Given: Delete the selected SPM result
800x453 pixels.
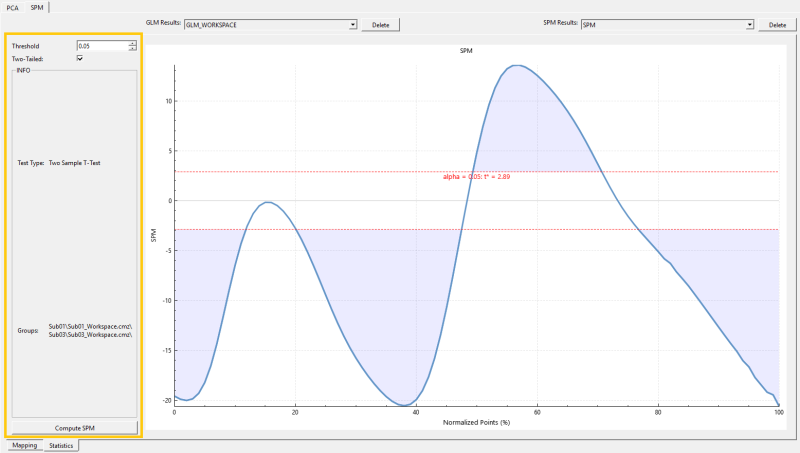Looking at the screenshot, I should (x=777, y=24).
